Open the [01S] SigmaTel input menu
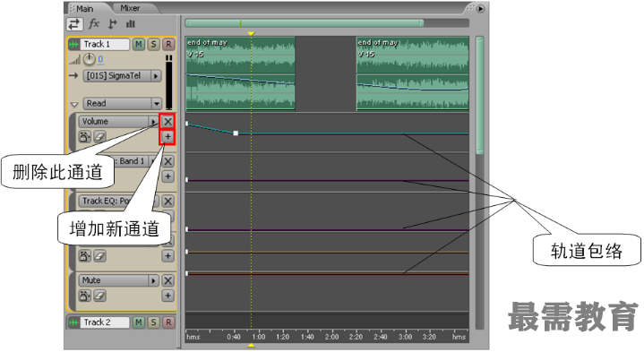 [x=122, y=76]
